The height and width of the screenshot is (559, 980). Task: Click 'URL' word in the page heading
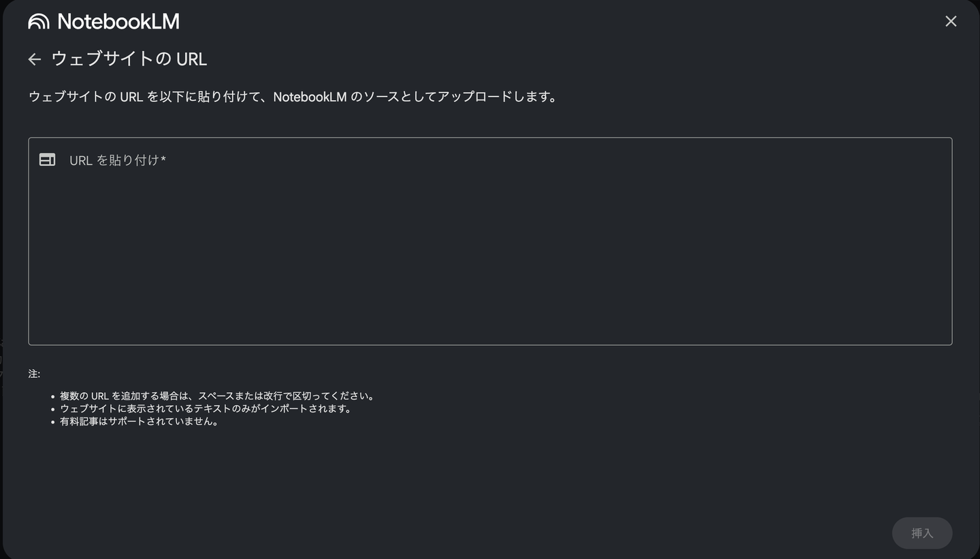(191, 59)
